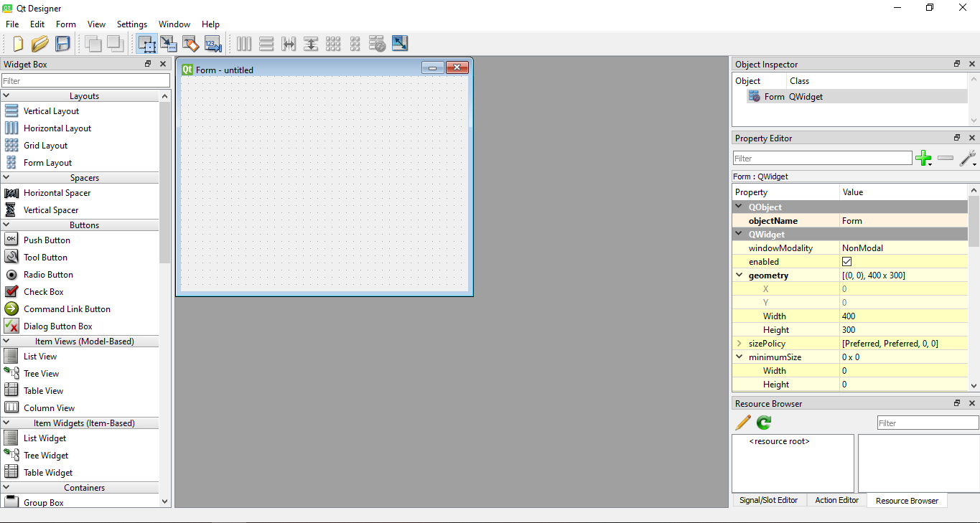Image resolution: width=980 pixels, height=523 pixels.
Task: Click the Lay Out Horizontally toolbar icon
Action: click(244, 44)
